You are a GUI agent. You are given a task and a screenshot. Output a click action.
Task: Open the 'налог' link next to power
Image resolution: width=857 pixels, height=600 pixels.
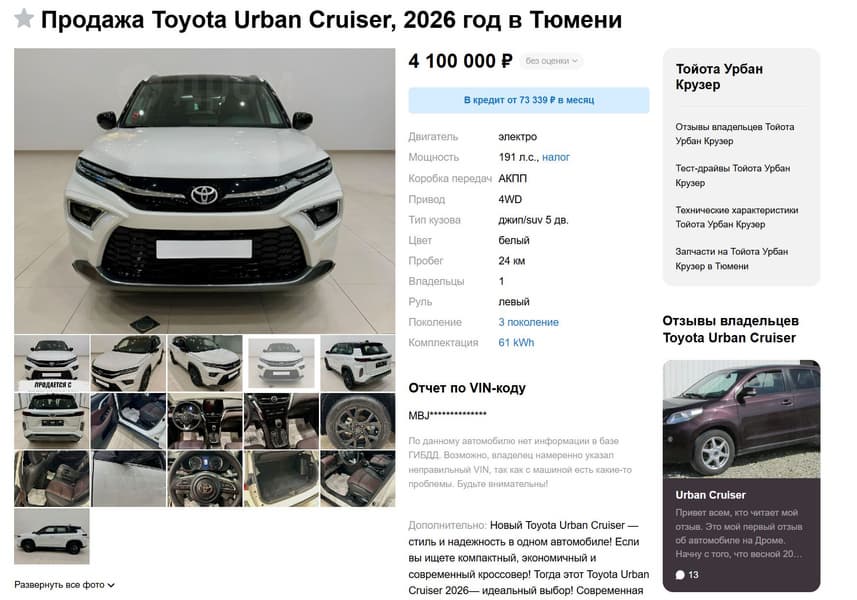(x=556, y=157)
